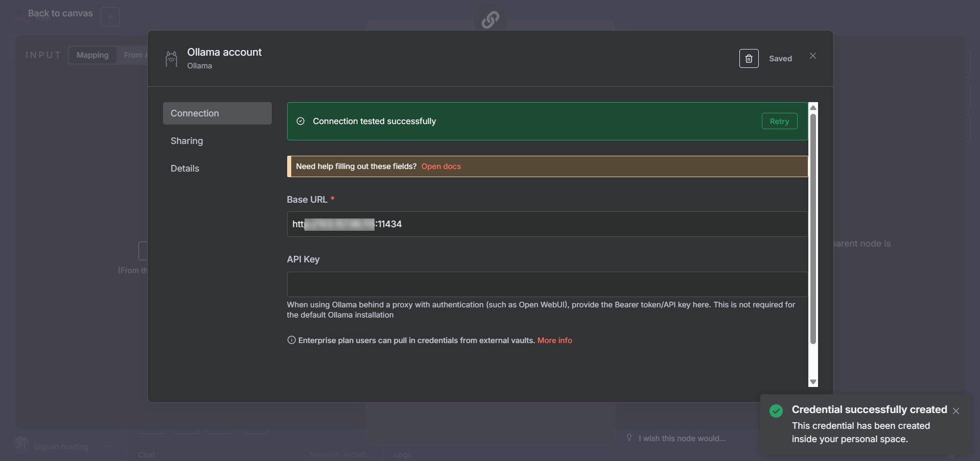This screenshot has height=461, width=980.
Task: Rename the Ollama account title
Action: (224, 52)
